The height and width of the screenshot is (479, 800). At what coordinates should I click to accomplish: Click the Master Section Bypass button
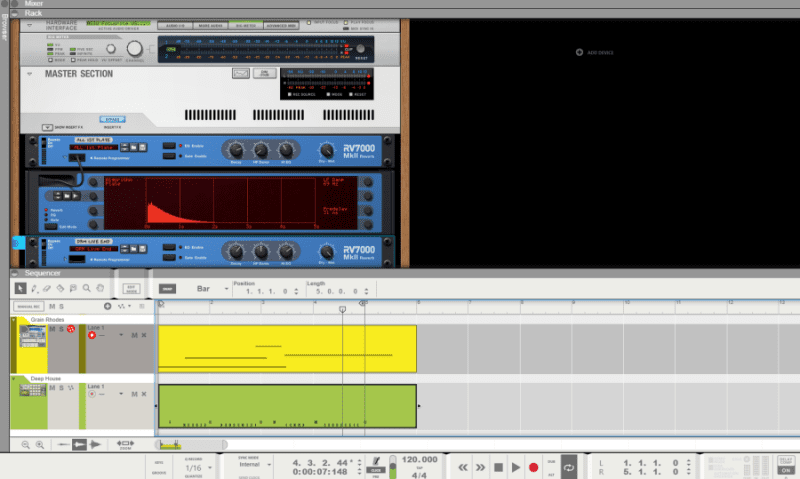click(112, 119)
